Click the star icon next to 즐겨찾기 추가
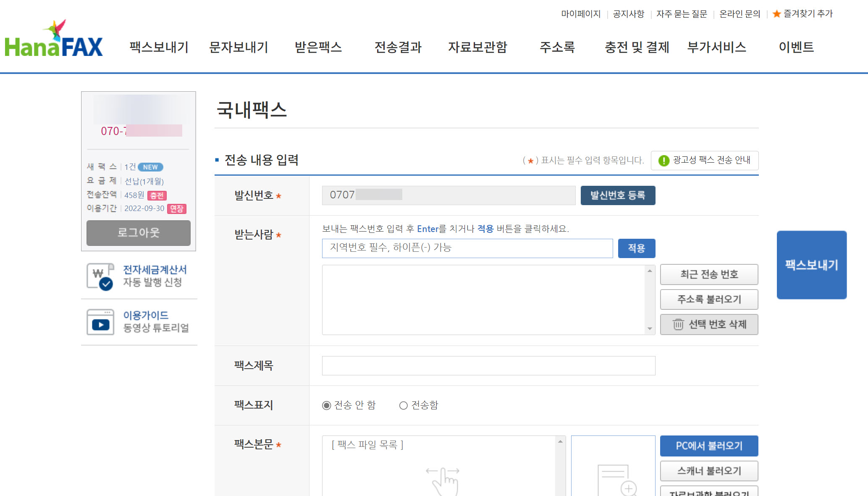The width and height of the screenshot is (868, 496). point(776,14)
